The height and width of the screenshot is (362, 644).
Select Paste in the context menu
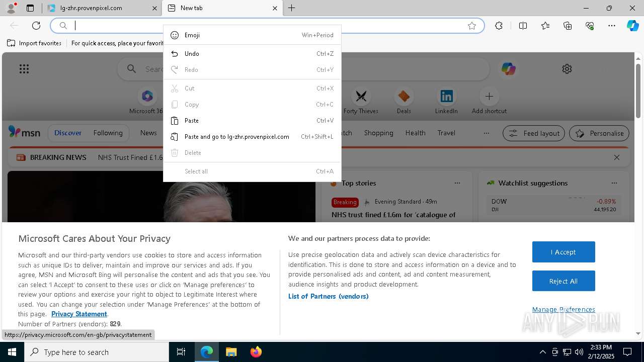pos(252,121)
